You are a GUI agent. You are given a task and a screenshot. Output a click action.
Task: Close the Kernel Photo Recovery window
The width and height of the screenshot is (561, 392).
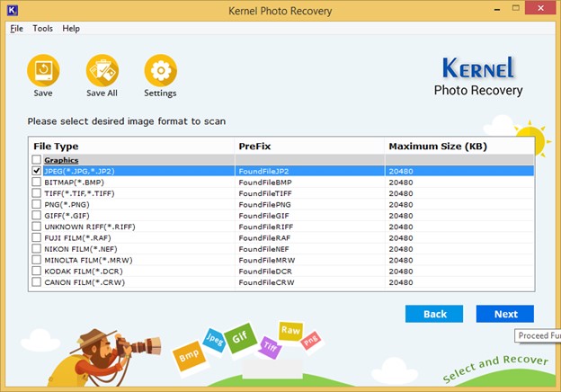(540, 8)
